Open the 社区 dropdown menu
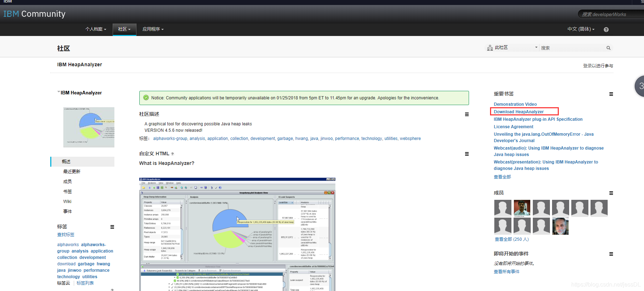Image resolution: width=644 pixels, height=291 pixels. tap(124, 29)
